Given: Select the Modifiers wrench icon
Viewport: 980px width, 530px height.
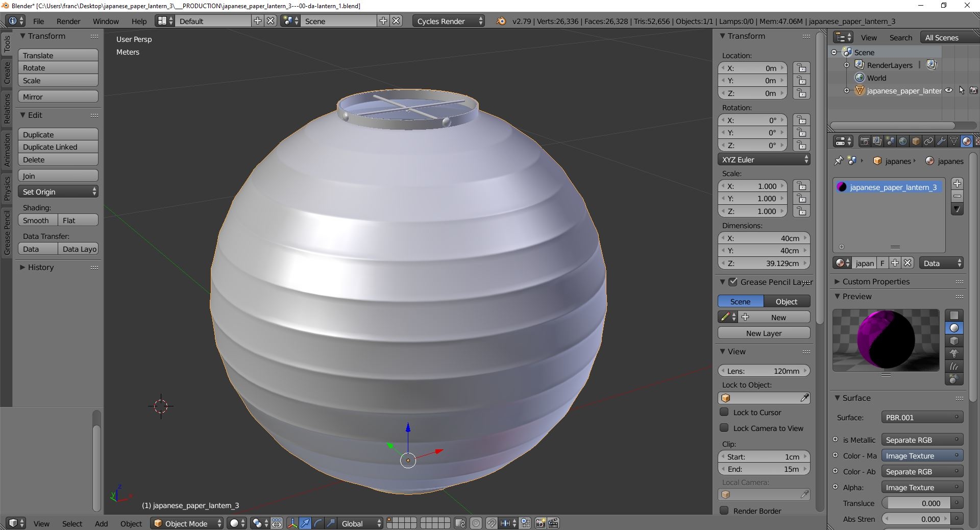Looking at the screenshot, I should 942,141.
